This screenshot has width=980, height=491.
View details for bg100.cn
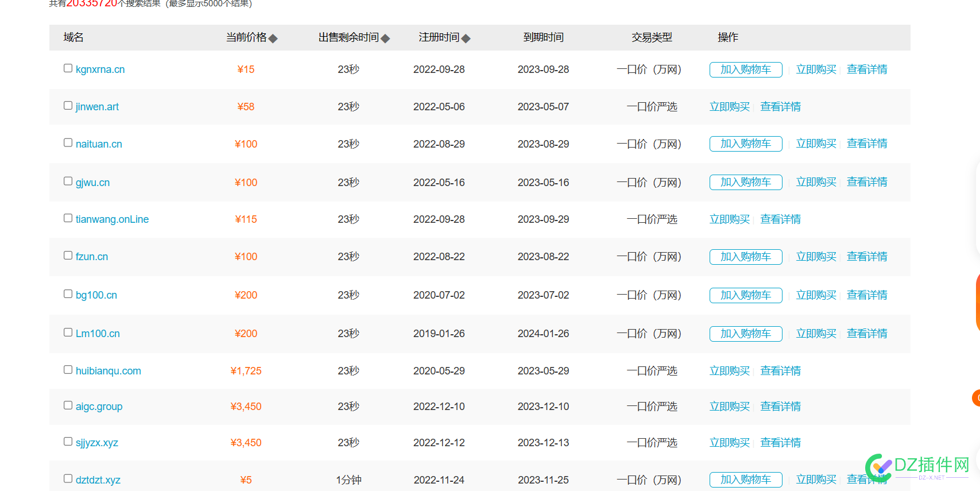[867, 295]
